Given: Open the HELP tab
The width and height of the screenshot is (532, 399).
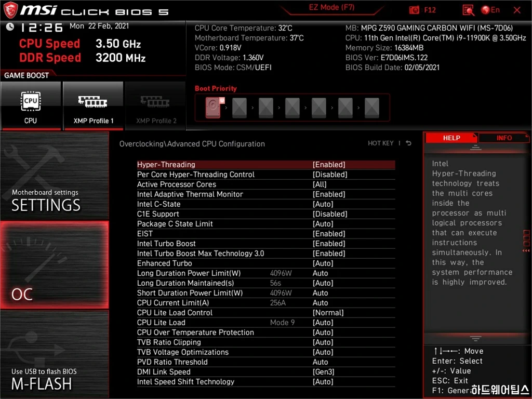Looking at the screenshot, I should click(451, 138).
